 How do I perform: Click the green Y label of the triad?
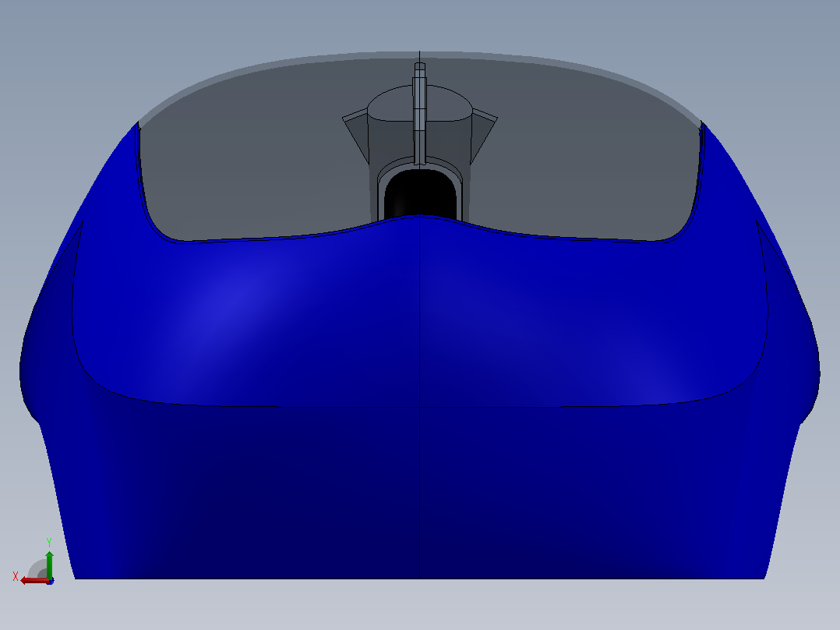[x=49, y=543]
